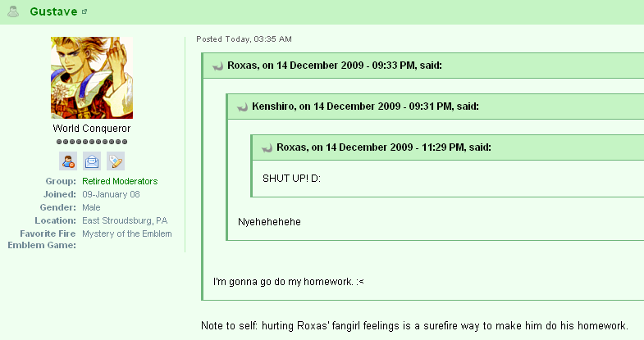The image size is (644, 340).
Task: Click the external link icon beside Gustave
Action: click(x=84, y=11)
